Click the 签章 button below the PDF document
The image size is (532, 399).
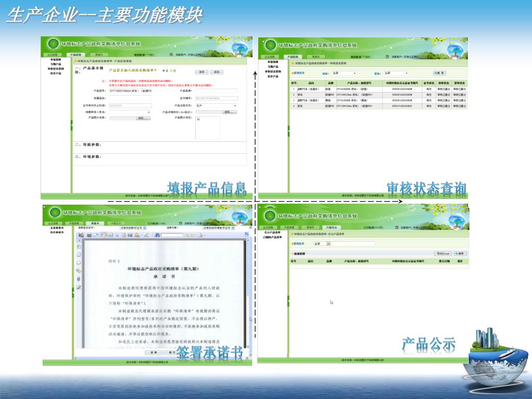tap(153, 353)
